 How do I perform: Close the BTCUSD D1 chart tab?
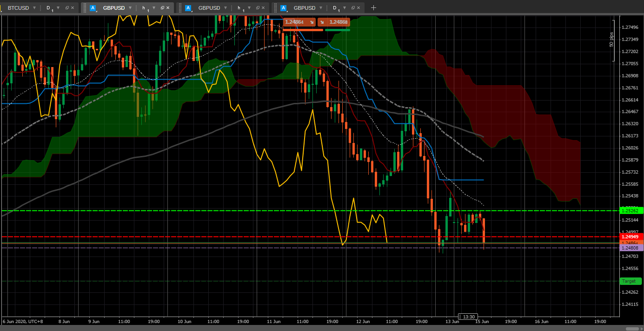point(73,8)
